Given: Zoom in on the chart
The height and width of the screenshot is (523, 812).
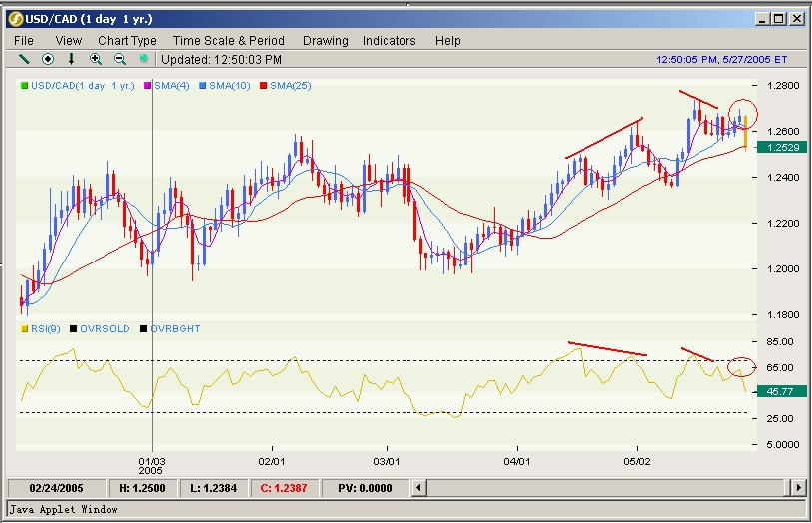Looking at the screenshot, I should tap(95, 59).
